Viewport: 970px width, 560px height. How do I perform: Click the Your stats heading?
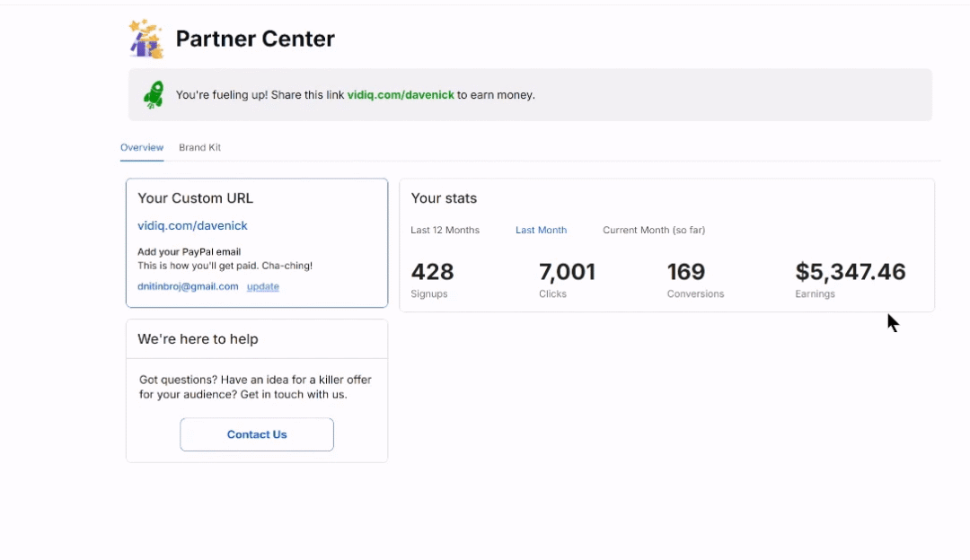(445, 198)
